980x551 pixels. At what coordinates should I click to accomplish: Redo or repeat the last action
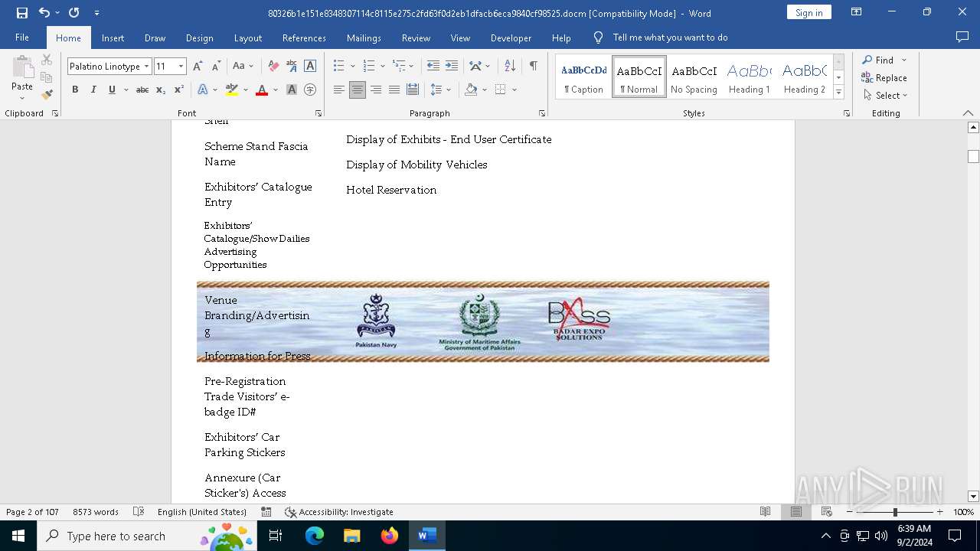[73, 13]
